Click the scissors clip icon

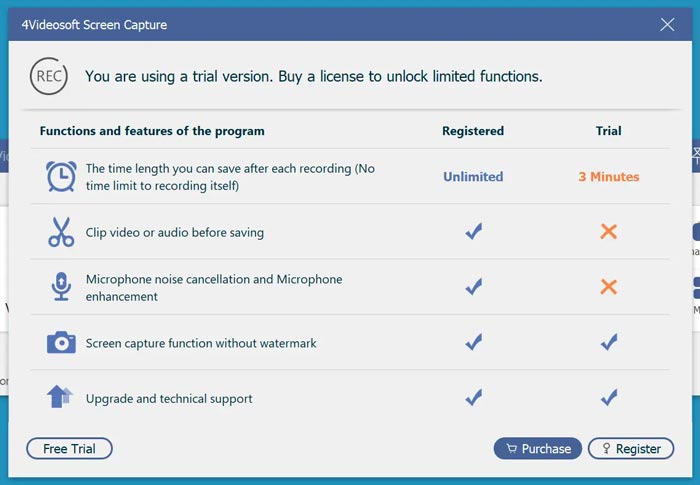click(61, 232)
